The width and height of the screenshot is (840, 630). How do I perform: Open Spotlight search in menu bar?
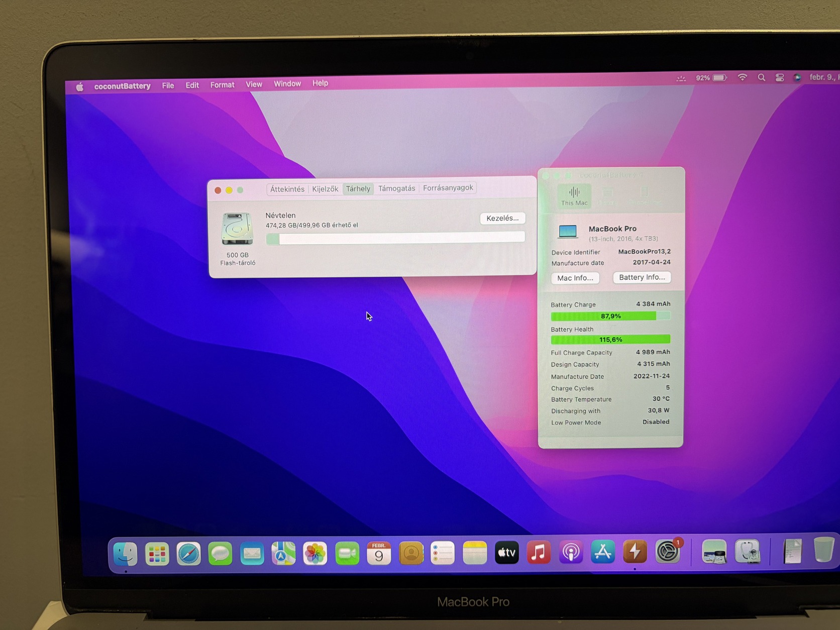762,78
